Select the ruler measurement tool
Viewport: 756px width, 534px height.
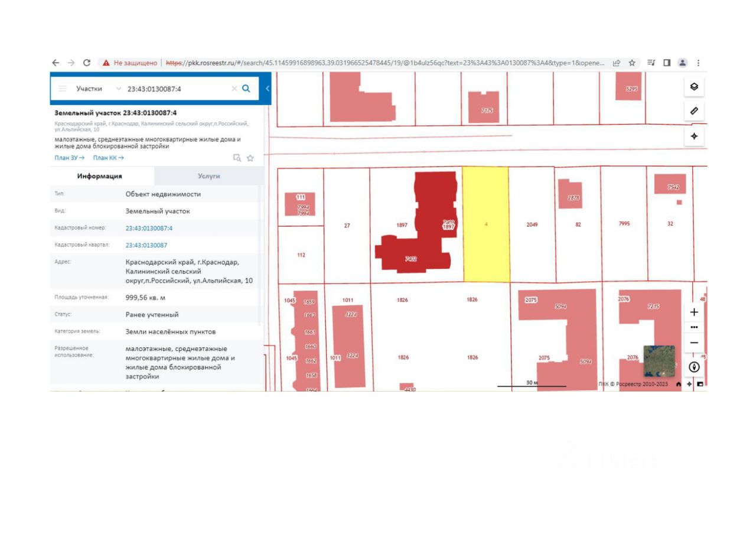[x=694, y=110]
